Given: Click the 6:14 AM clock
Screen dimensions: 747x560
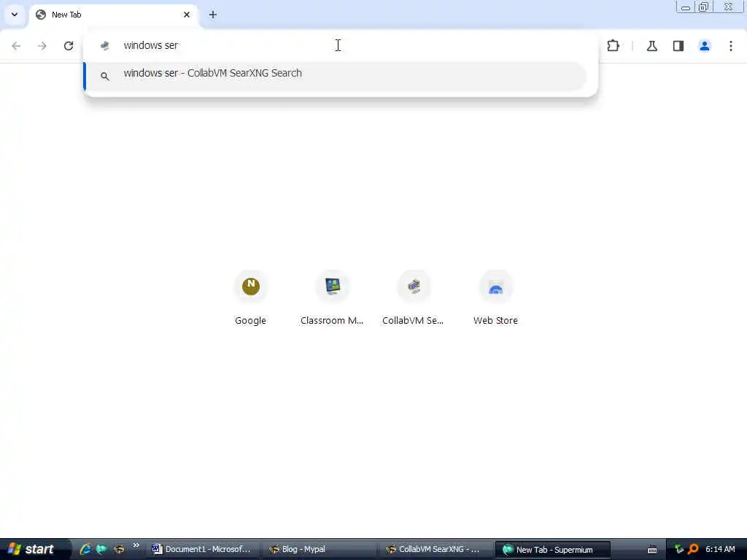Looking at the screenshot, I should (720, 549).
